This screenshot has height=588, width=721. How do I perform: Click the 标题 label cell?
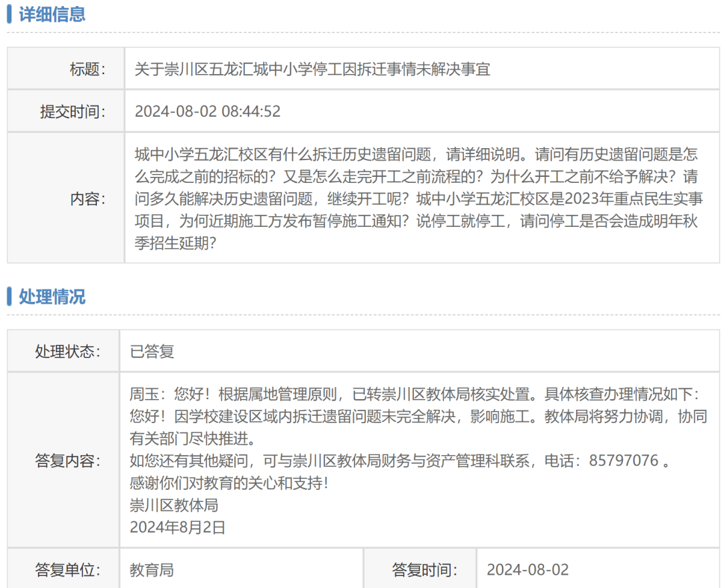click(x=65, y=69)
